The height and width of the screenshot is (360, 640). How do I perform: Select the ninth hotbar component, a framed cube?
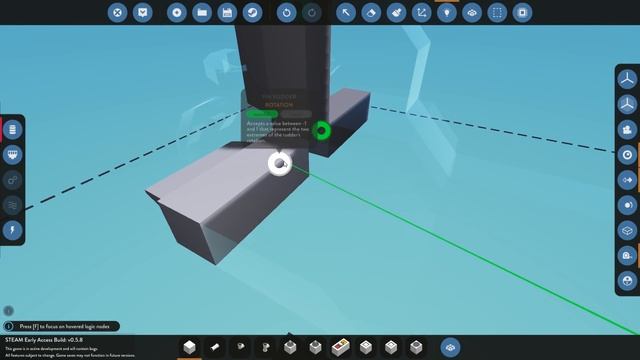(391, 347)
